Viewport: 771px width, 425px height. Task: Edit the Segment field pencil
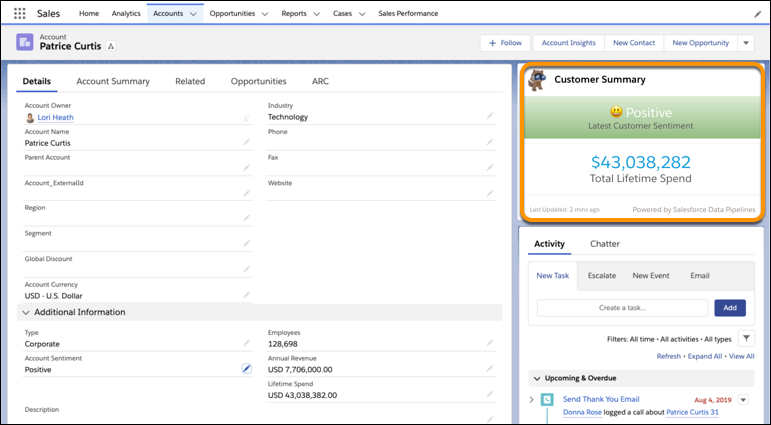(x=246, y=243)
